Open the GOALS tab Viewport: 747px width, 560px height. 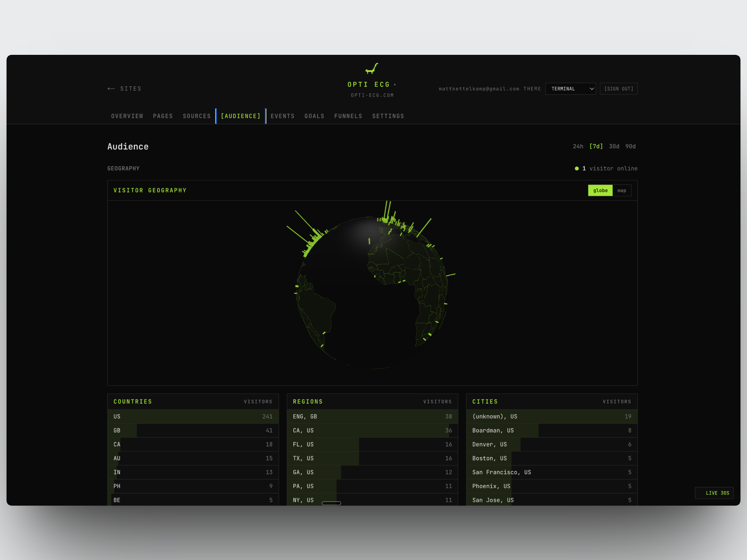(314, 116)
